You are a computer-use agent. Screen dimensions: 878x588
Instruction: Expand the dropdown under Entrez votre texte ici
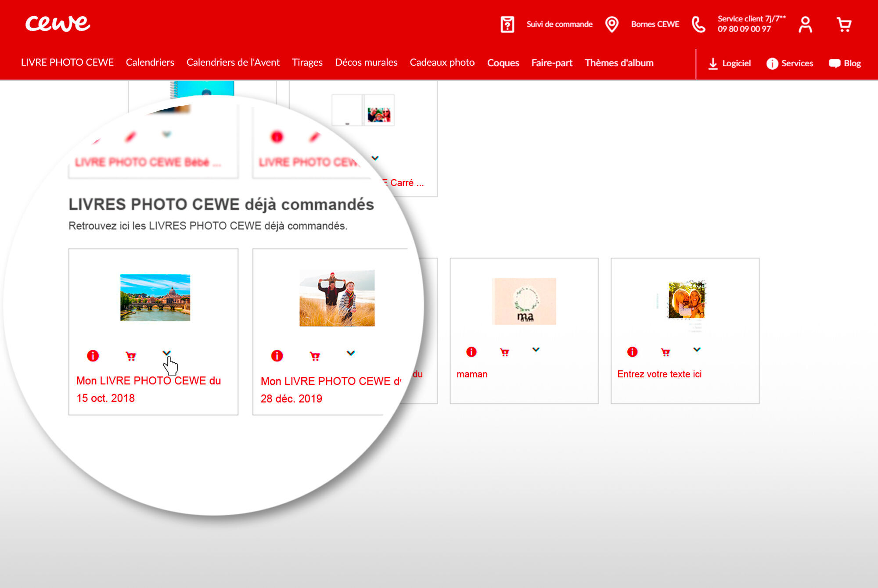(696, 350)
